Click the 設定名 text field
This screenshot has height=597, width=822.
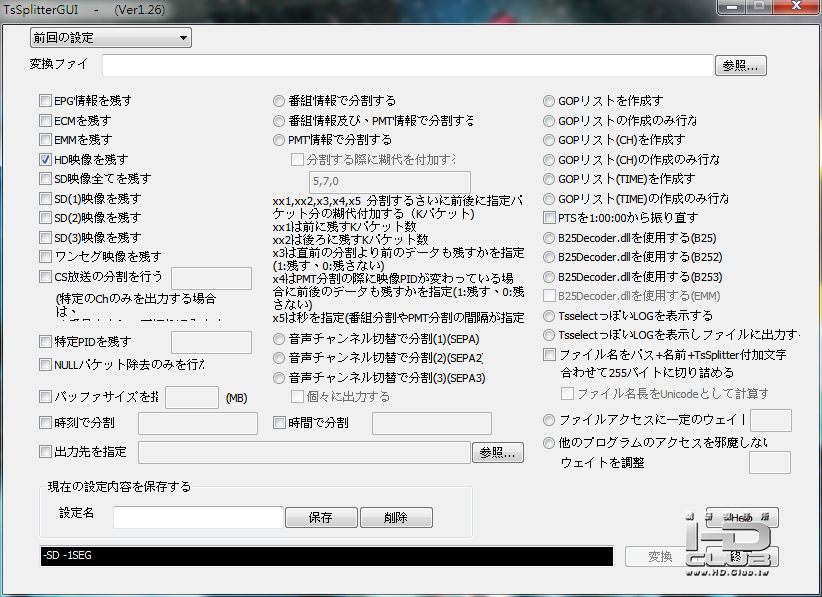(198, 517)
